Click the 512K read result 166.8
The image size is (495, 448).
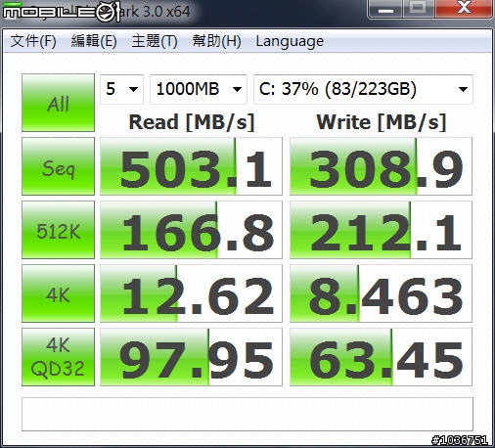[191, 230]
